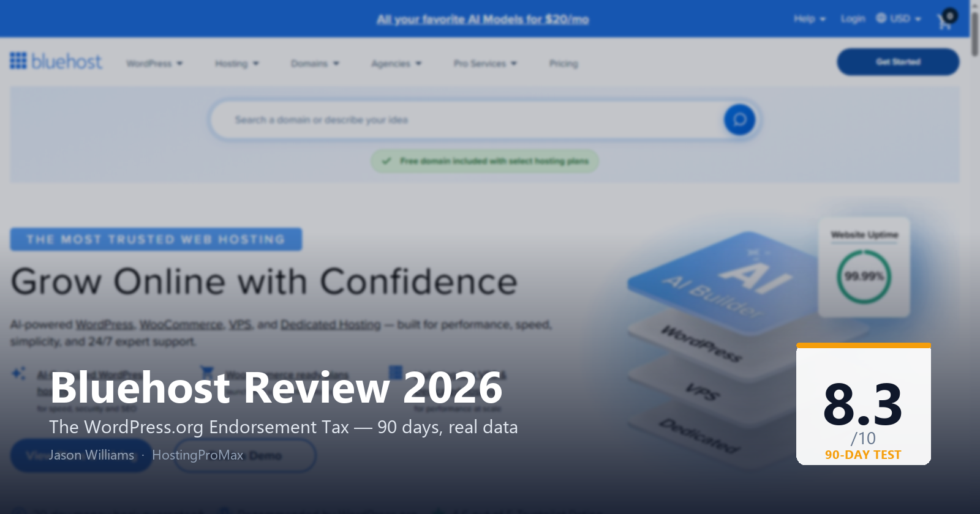Click the globe icon beside USD
Image resolution: width=980 pixels, height=514 pixels.
click(x=881, y=18)
